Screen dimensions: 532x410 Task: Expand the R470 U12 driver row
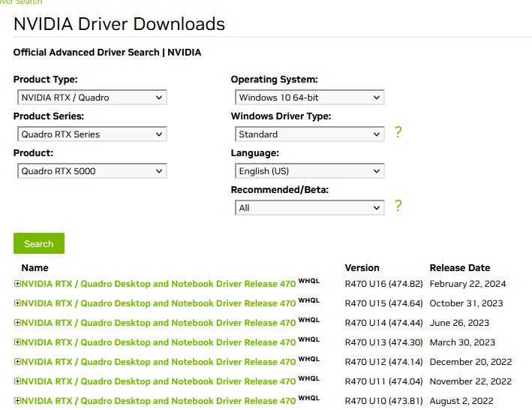tap(17, 361)
